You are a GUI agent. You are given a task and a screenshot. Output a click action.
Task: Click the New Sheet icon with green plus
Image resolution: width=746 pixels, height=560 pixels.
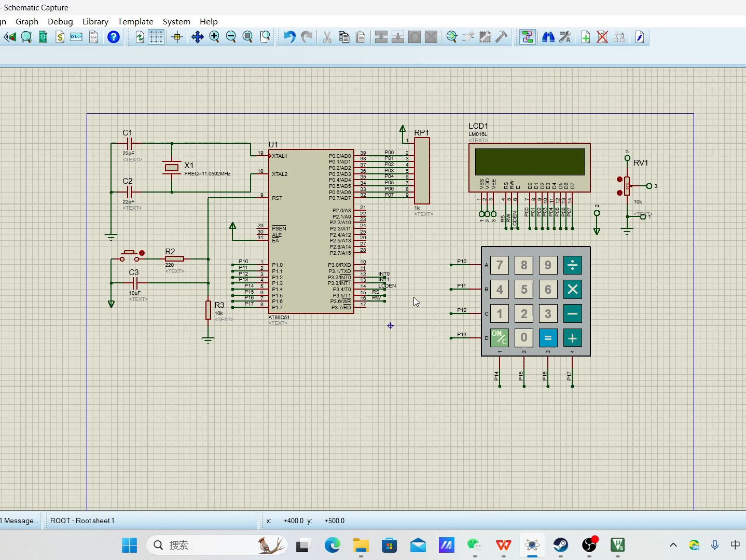point(586,37)
